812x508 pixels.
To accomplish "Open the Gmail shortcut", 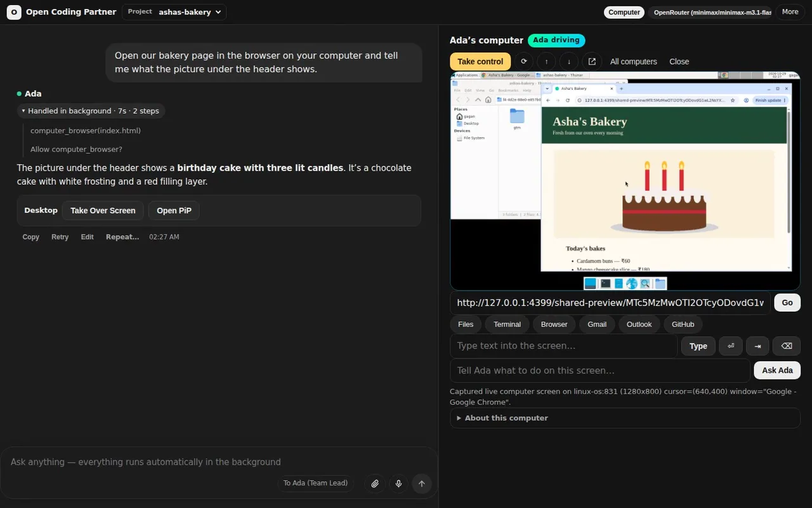I will click(x=597, y=324).
